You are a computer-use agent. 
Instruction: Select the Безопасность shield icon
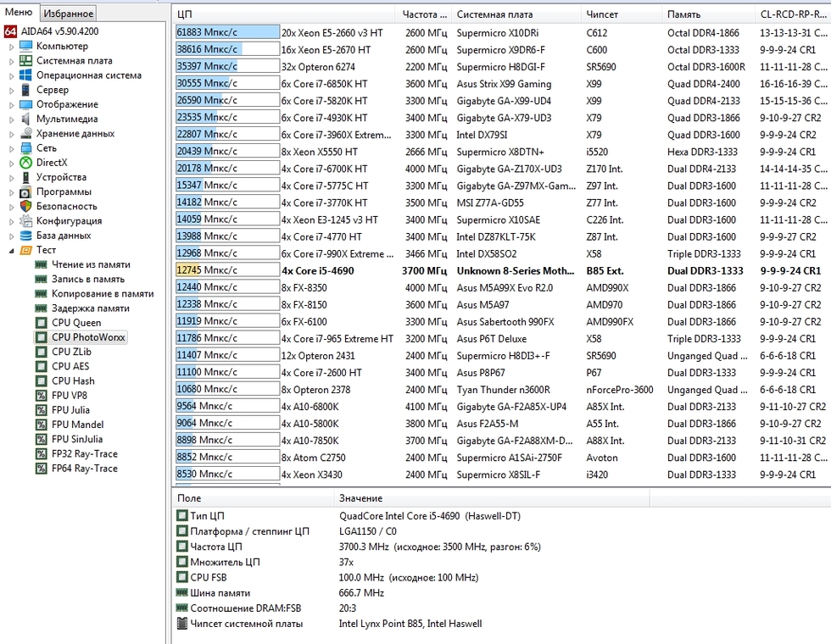(x=26, y=206)
